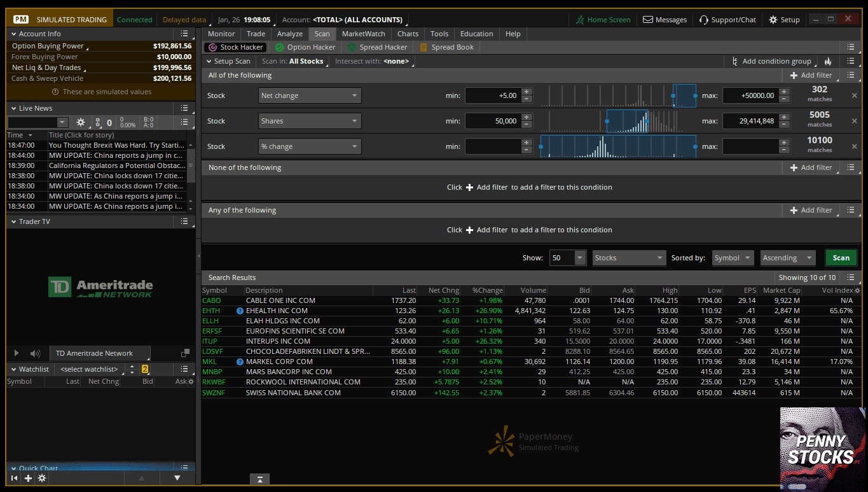Click Add condition group
The image size is (868, 492).
click(771, 62)
